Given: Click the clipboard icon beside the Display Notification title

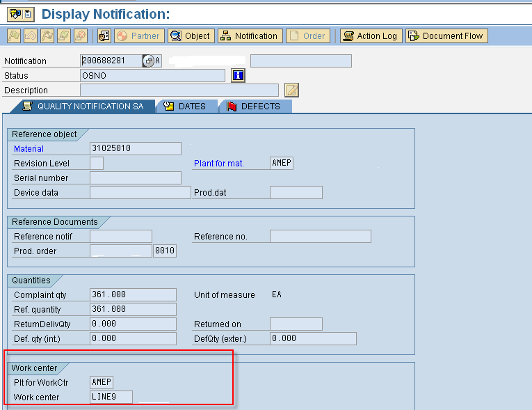Looking at the screenshot, I should point(28,14).
